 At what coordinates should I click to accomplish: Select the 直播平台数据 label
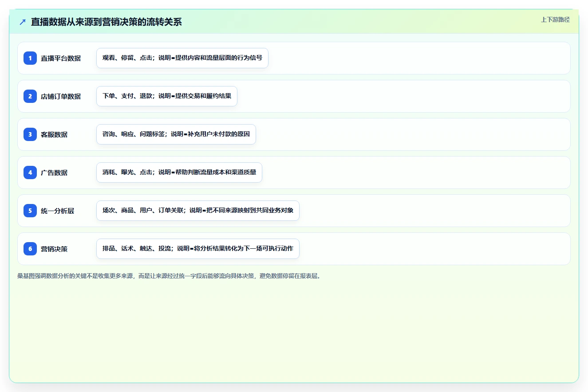[x=61, y=58]
